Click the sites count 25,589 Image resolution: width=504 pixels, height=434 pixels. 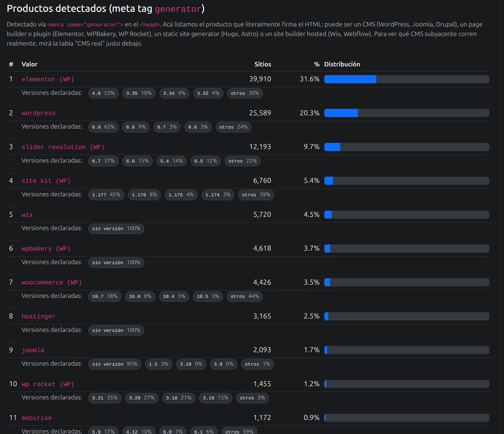pos(260,113)
